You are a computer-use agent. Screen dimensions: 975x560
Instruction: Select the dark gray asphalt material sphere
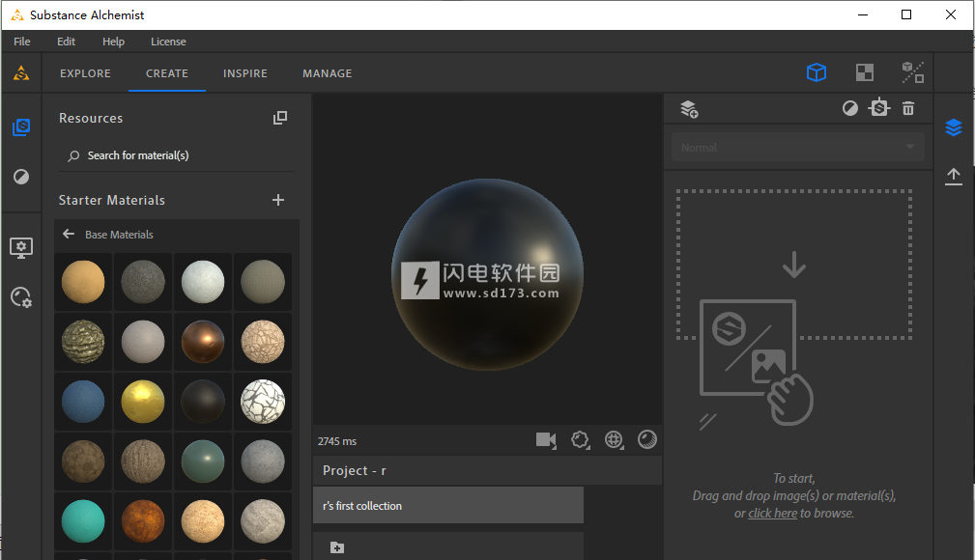(x=143, y=282)
